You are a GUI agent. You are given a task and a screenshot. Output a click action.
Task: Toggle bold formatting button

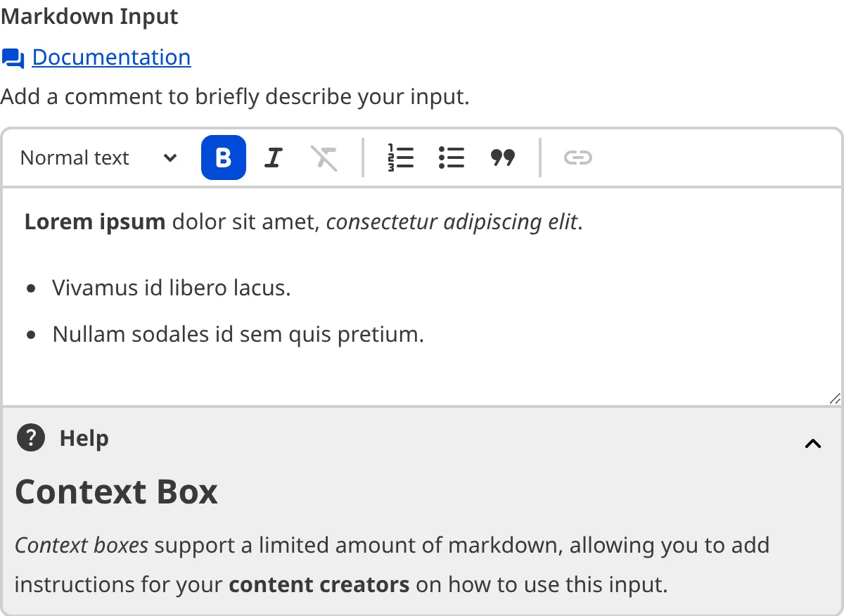[224, 158]
